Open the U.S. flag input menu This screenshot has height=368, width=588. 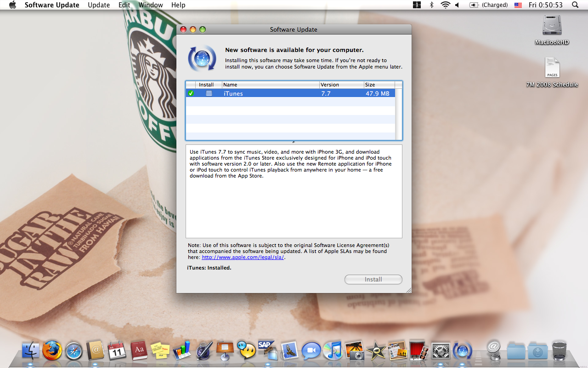click(518, 5)
